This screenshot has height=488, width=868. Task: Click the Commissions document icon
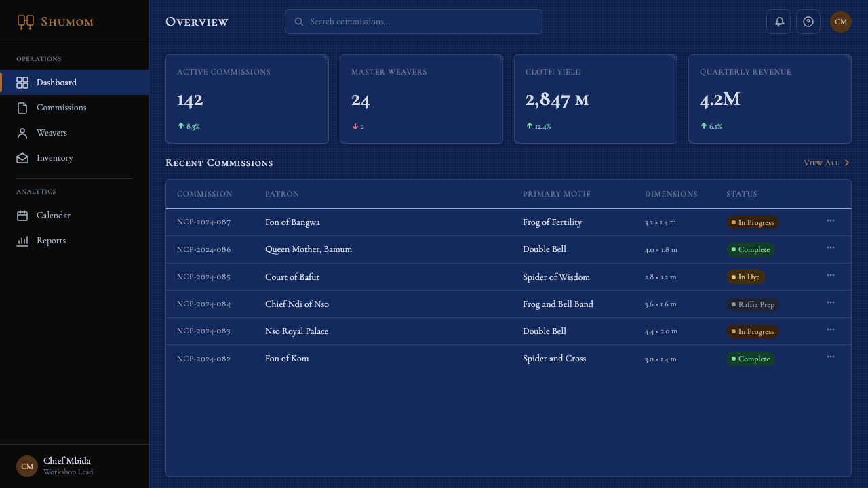tap(22, 108)
